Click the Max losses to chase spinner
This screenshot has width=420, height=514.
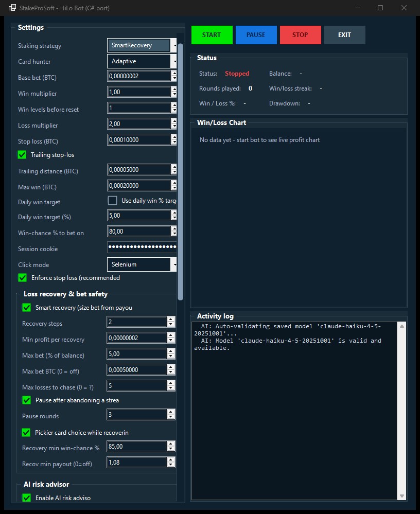171,386
